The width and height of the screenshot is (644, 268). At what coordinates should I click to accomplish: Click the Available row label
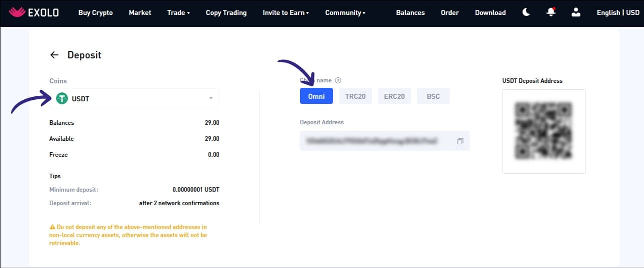pyautogui.click(x=61, y=139)
